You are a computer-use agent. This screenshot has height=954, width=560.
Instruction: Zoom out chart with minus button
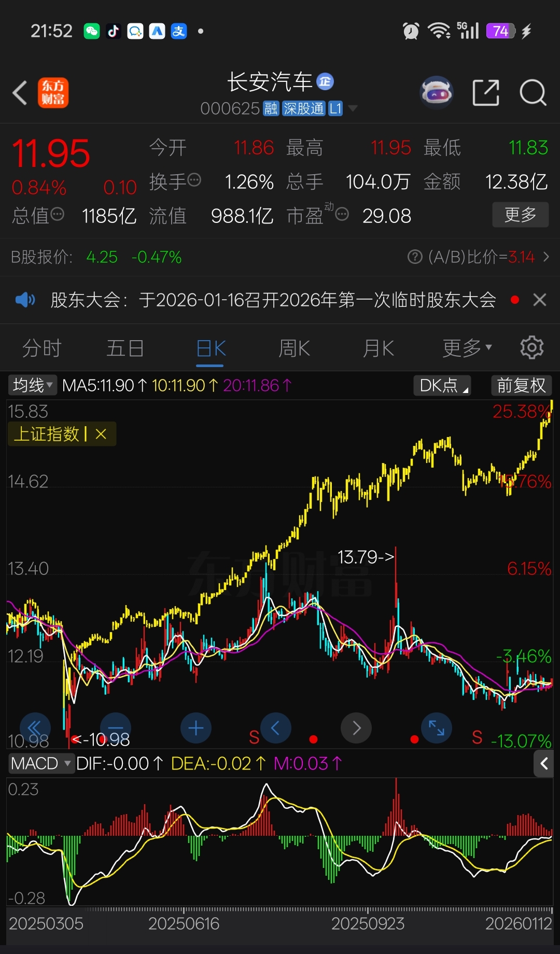coord(115,728)
